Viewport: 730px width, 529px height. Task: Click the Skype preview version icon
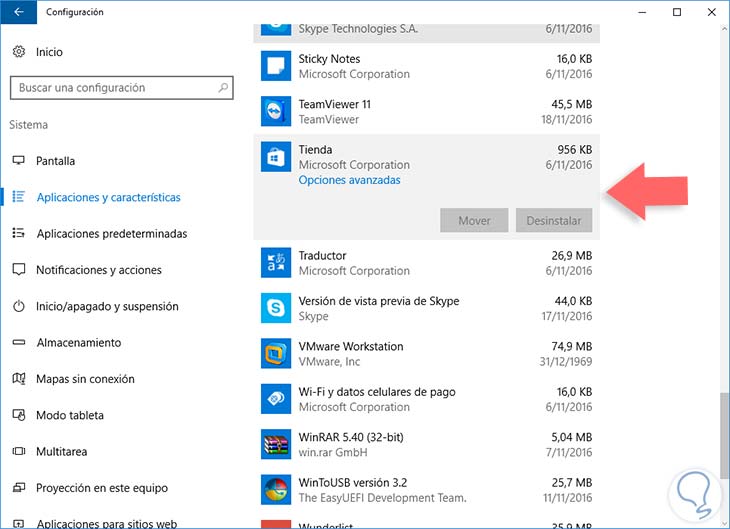275,308
